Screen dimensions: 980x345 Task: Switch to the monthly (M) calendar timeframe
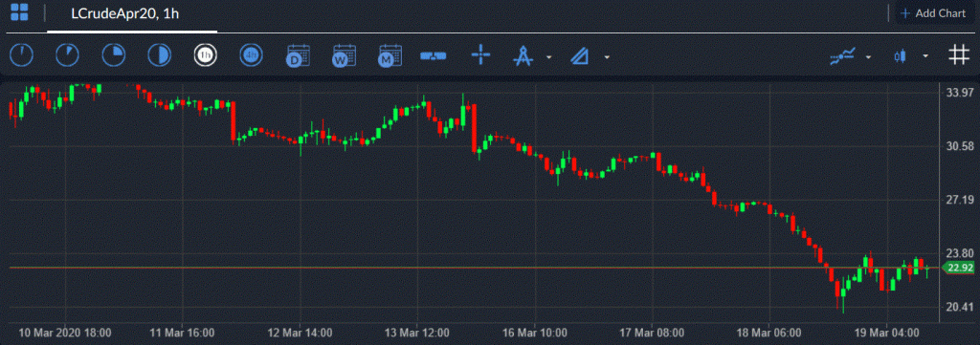(x=390, y=55)
